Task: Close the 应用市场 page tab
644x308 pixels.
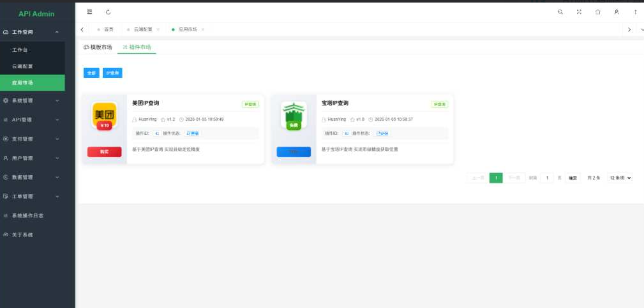Action: point(203,29)
